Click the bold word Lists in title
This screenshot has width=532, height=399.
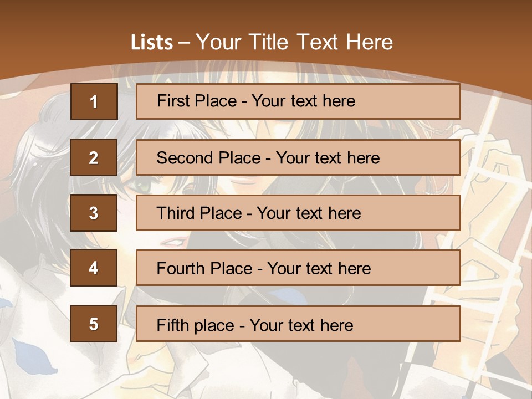coord(152,42)
